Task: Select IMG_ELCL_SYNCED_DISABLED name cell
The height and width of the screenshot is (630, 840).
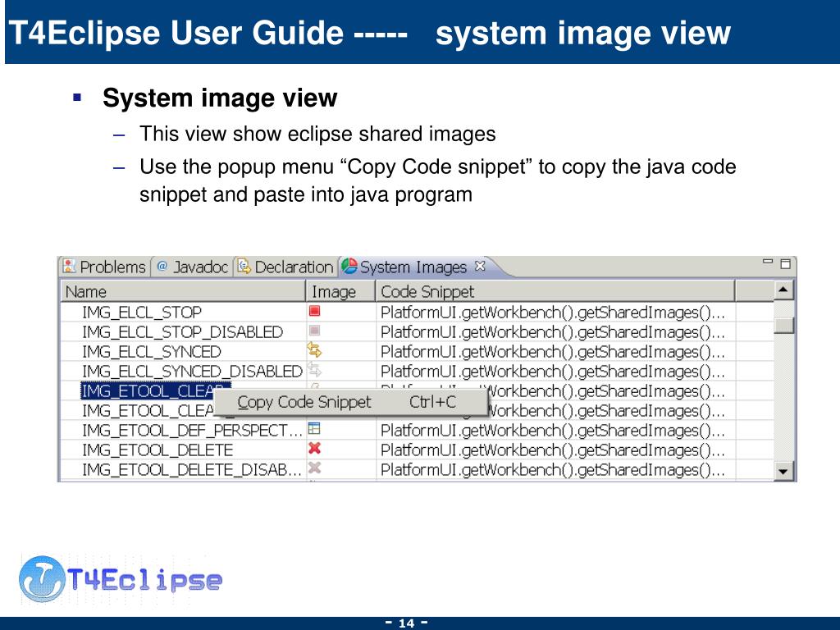Action: coord(192,372)
